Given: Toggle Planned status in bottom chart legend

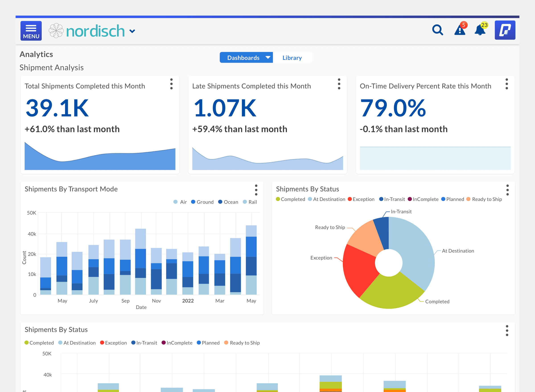Looking at the screenshot, I should pyautogui.click(x=208, y=343).
